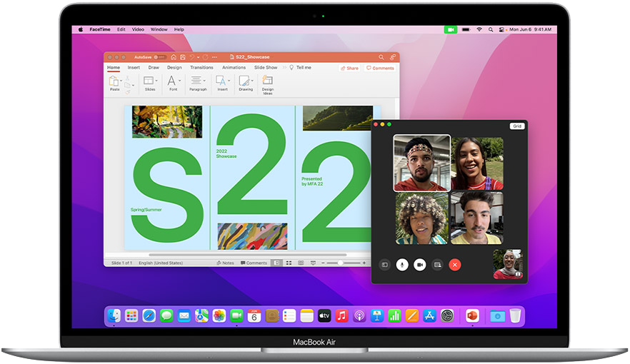Click the Tell me search field
Viewport: 630px width, 364px height.
[x=301, y=67]
